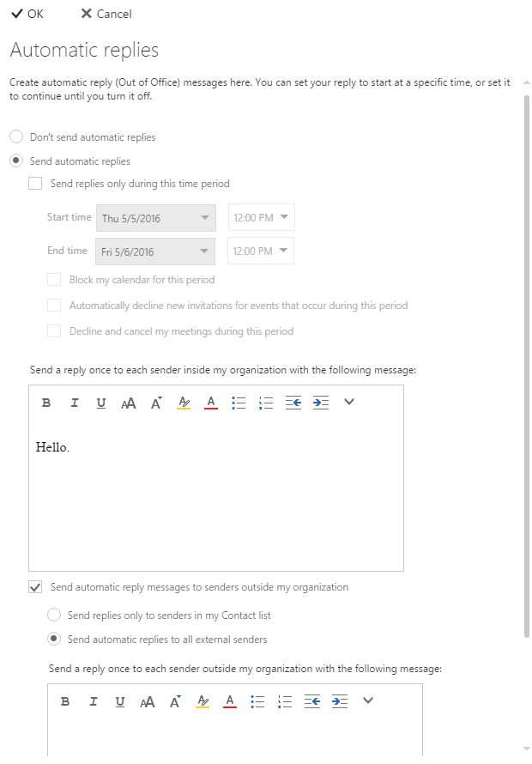Check Decline and cancel my meetings option
This screenshot has height=764, width=532.
(54, 331)
